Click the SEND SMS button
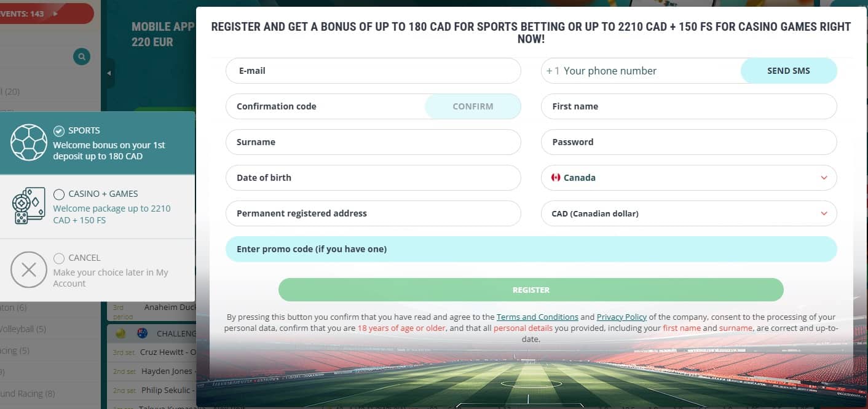The width and height of the screenshot is (868, 409). click(789, 71)
